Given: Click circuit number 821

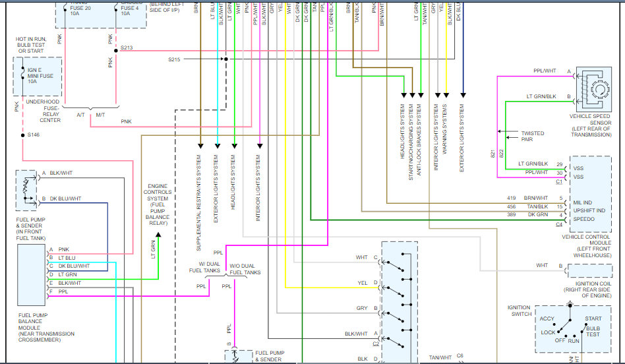Looking at the screenshot, I should pos(492,154).
